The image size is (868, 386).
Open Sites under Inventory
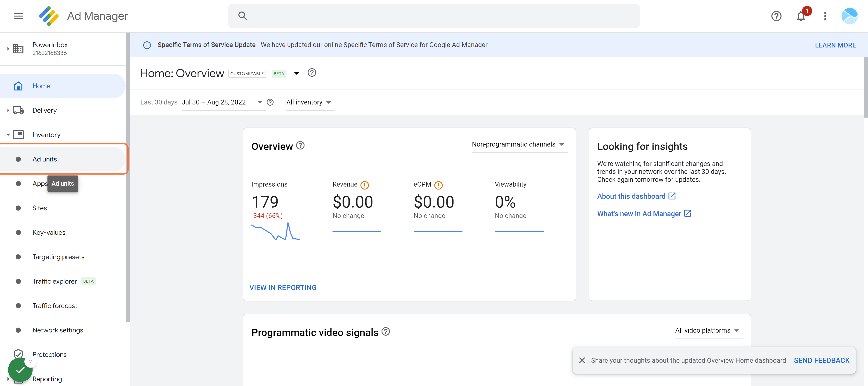63,208
